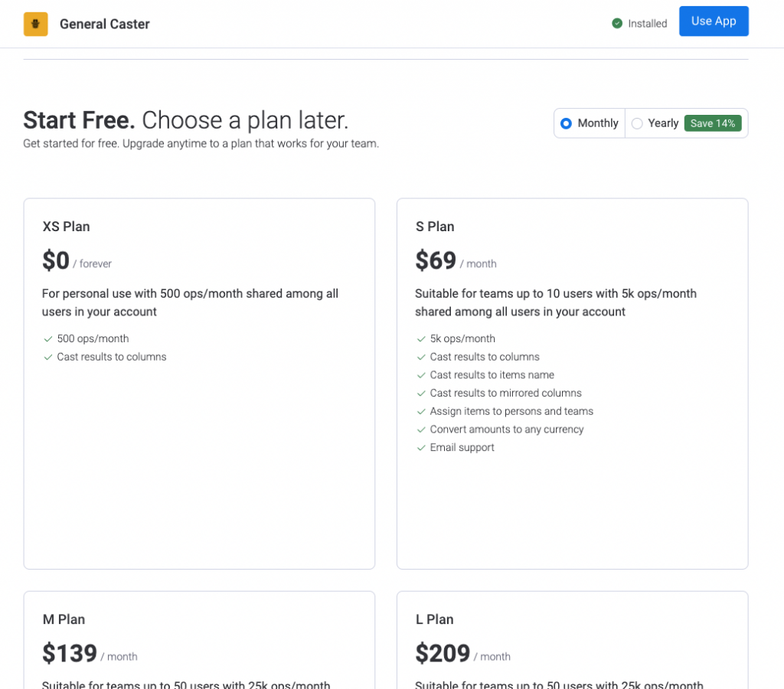
Task: Click the XS Plan card heading
Action: (x=66, y=227)
